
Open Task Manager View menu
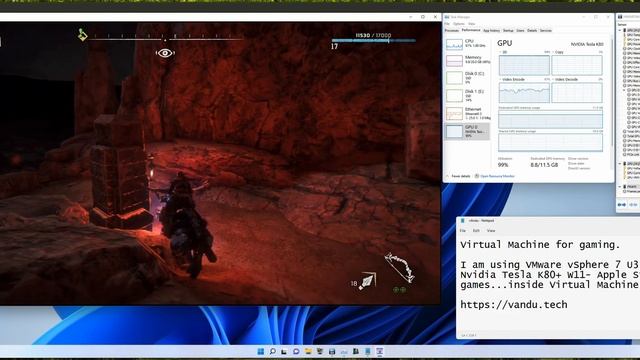471,24
